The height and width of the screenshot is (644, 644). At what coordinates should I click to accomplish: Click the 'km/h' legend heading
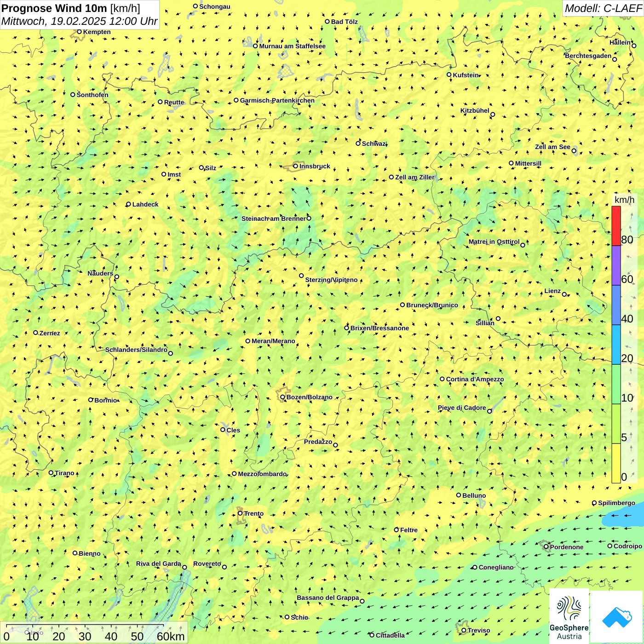coord(624,200)
